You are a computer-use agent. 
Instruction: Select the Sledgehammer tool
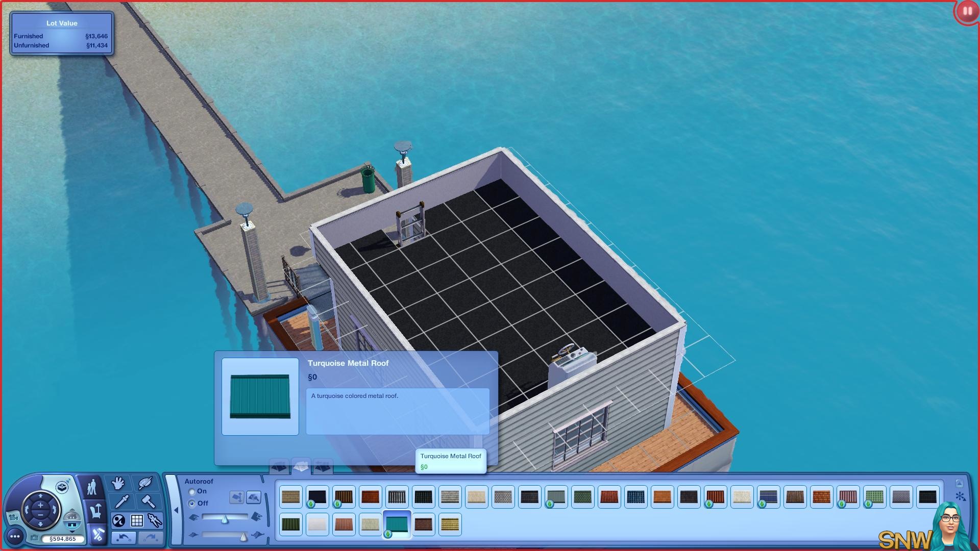click(x=148, y=502)
